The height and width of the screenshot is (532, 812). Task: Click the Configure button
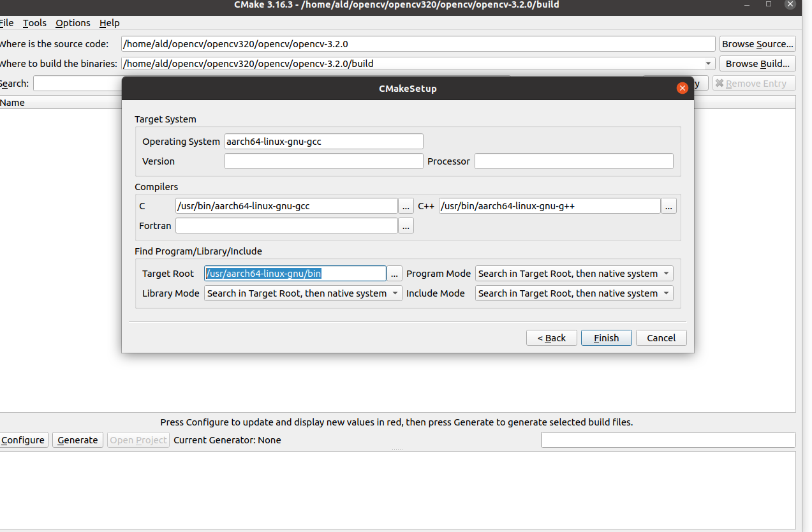(23, 440)
